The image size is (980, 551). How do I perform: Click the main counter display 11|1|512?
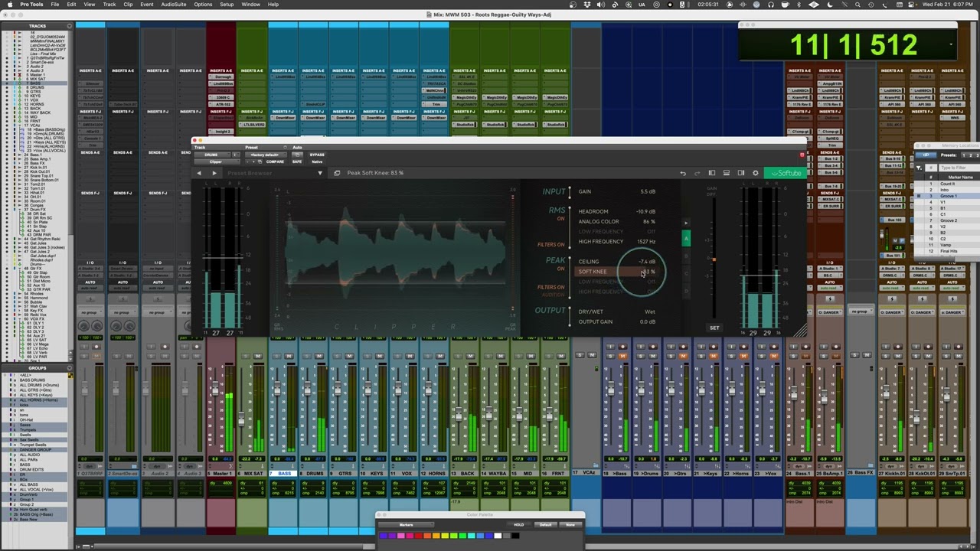(x=853, y=44)
